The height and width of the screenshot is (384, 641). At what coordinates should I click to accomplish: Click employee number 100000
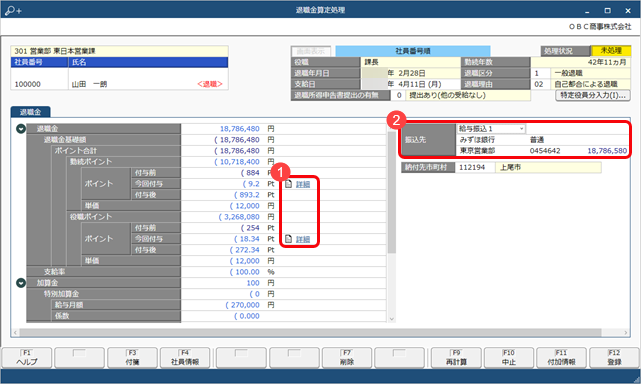[27, 84]
